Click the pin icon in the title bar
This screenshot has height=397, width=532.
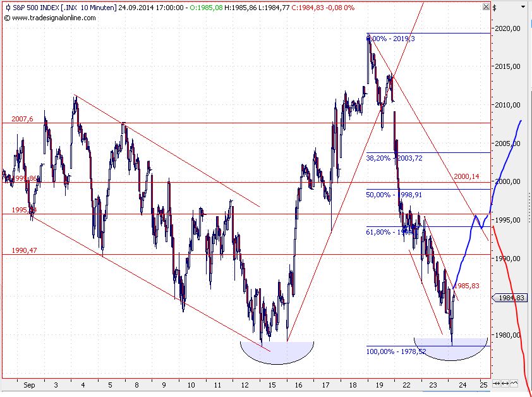(x=8, y=7)
